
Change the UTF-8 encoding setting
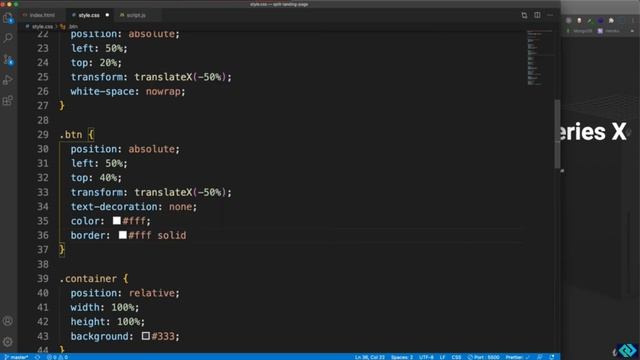(426, 357)
